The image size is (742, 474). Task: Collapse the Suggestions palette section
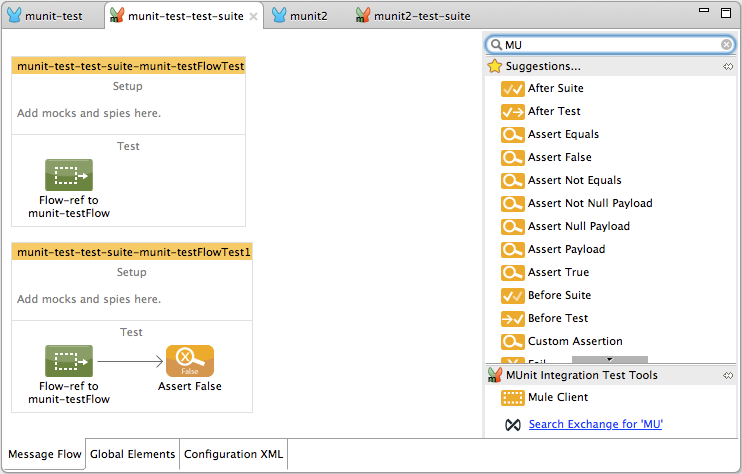point(728,67)
